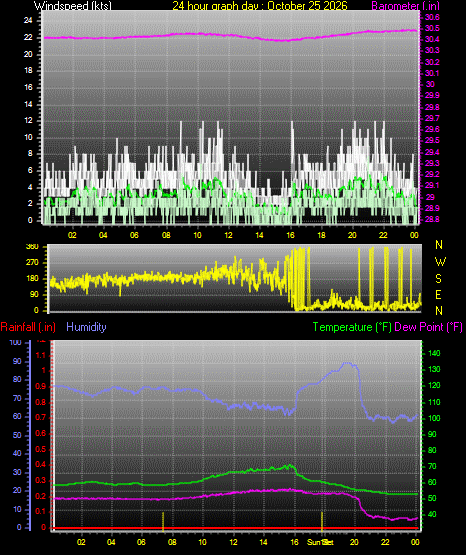Click the '29.9' barometer axis value
Image resolution: width=466 pixels, height=555 pixels.
coord(432,95)
